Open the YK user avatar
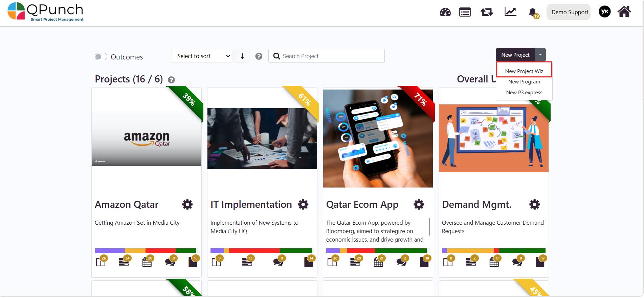The image size is (644, 298). [604, 12]
